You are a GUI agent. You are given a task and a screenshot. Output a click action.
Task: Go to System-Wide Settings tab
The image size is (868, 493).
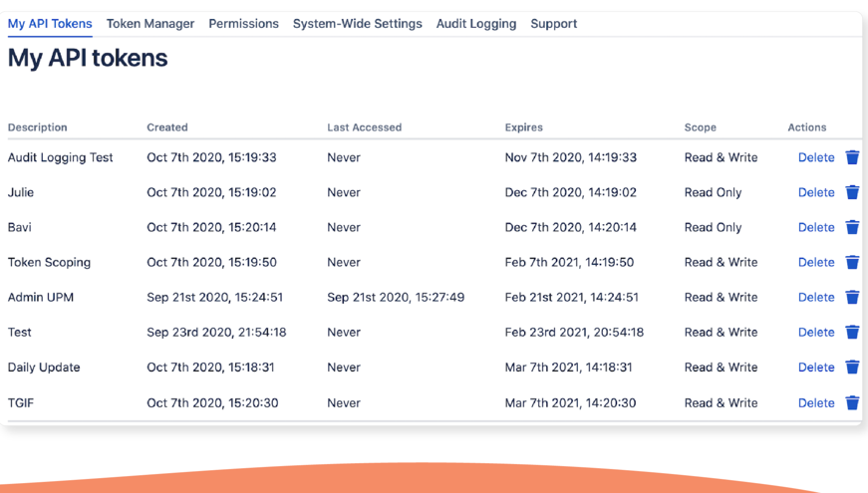(x=357, y=24)
